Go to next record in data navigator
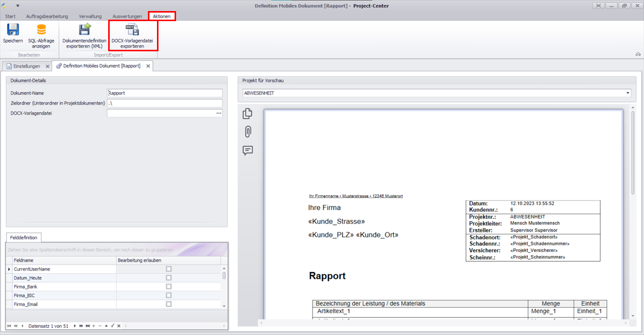The image size is (644, 335). tap(75, 326)
